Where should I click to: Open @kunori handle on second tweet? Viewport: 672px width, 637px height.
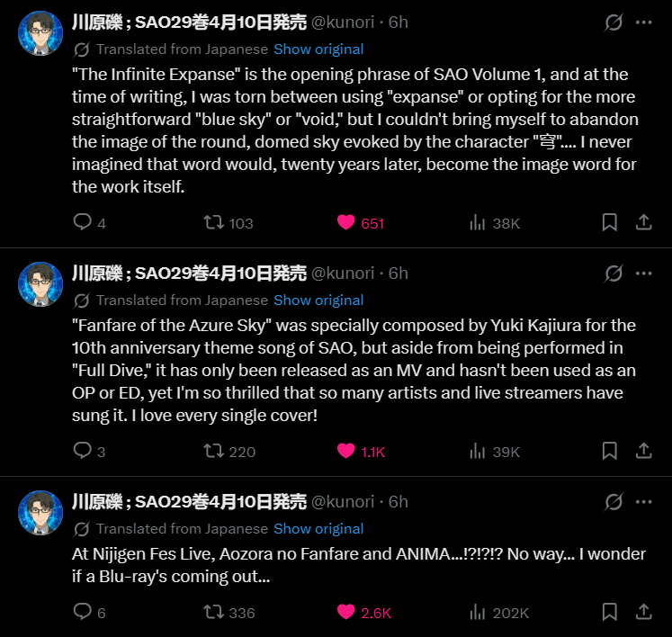click(343, 273)
